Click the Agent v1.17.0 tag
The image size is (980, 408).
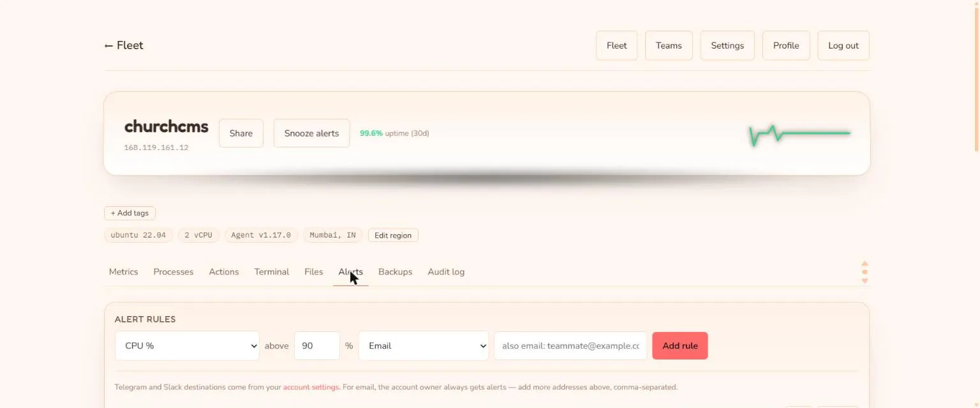pos(261,235)
